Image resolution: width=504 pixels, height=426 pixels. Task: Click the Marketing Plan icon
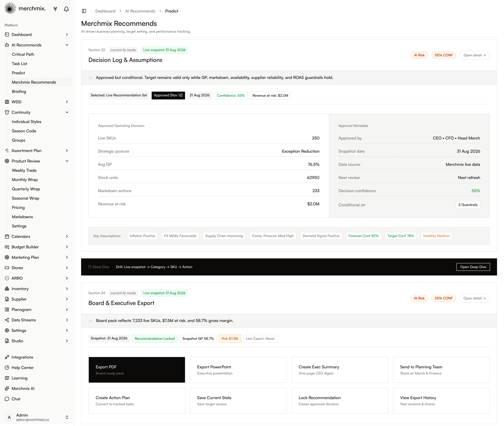click(x=7, y=258)
